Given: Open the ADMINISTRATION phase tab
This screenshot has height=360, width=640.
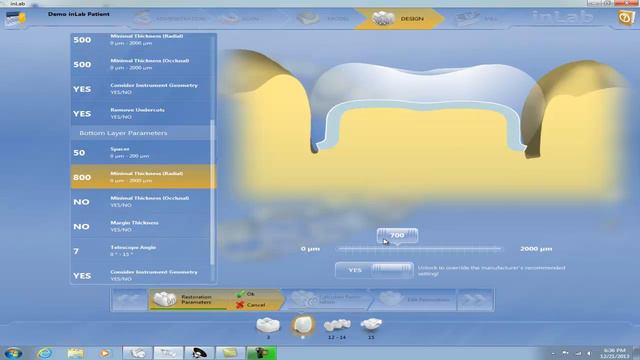Looking at the screenshot, I should 171,19.
